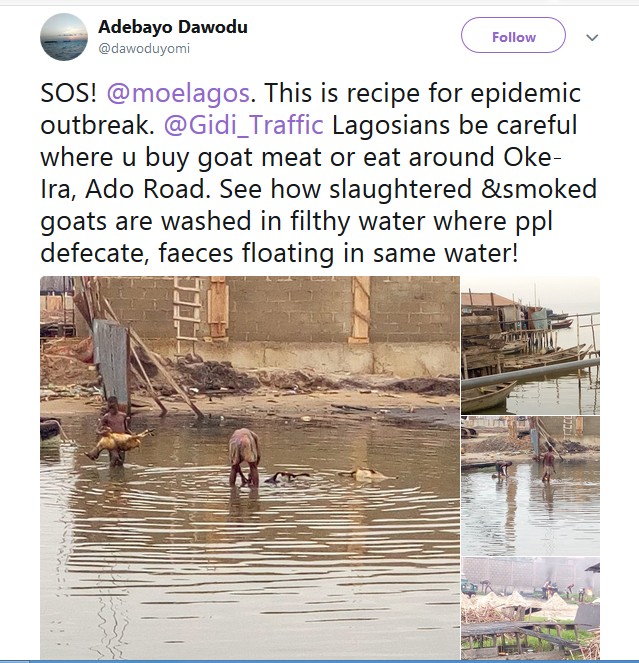This screenshot has width=639, height=663.
Task: Click the person bending over in water
Action: point(243,457)
